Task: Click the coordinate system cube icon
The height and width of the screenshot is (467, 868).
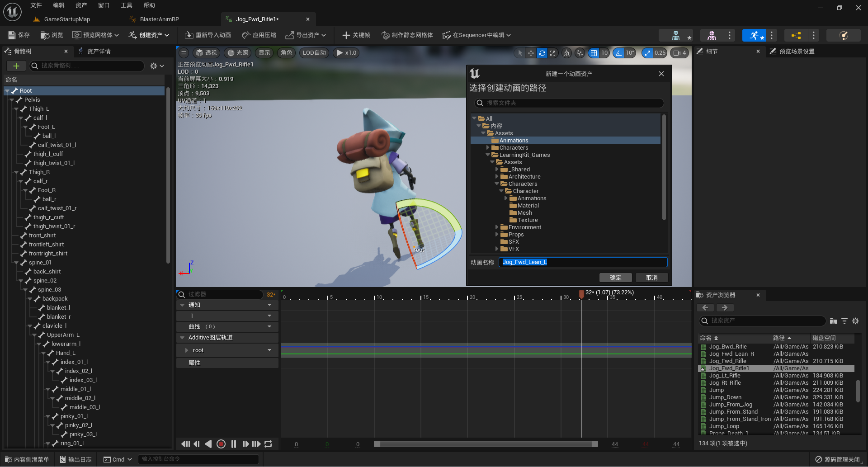Action: (x=567, y=53)
